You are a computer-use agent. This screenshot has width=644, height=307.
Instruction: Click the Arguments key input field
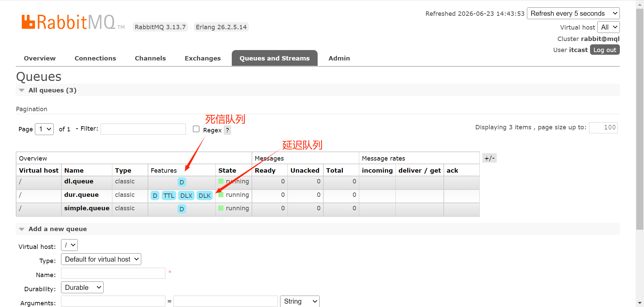(113, 301)
